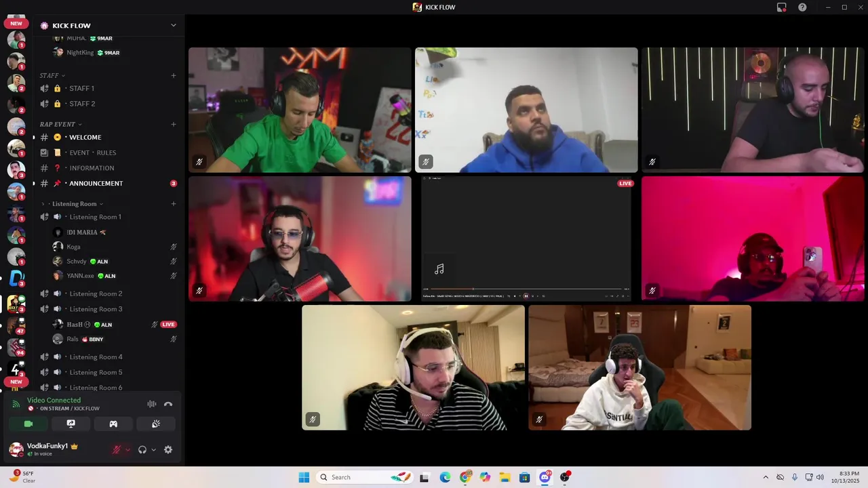Join the STAFF 1 voice channel

[x=108, y=88]
